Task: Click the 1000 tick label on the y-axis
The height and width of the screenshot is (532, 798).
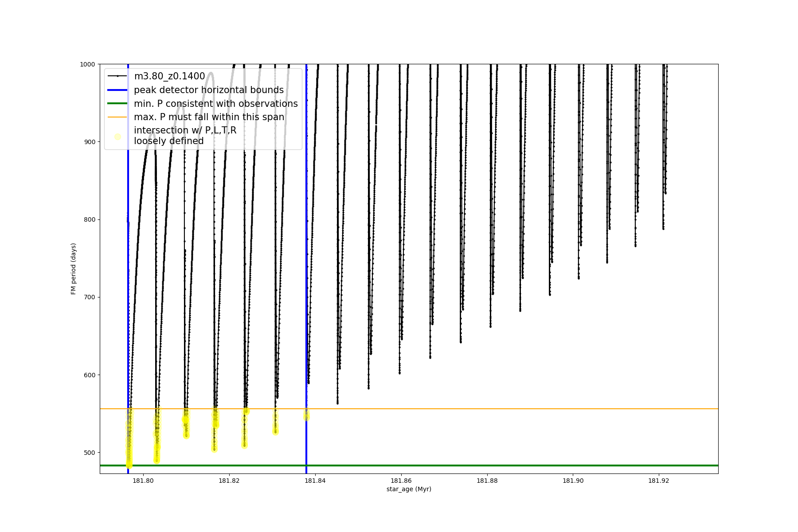Action: [x=87, y=64]
